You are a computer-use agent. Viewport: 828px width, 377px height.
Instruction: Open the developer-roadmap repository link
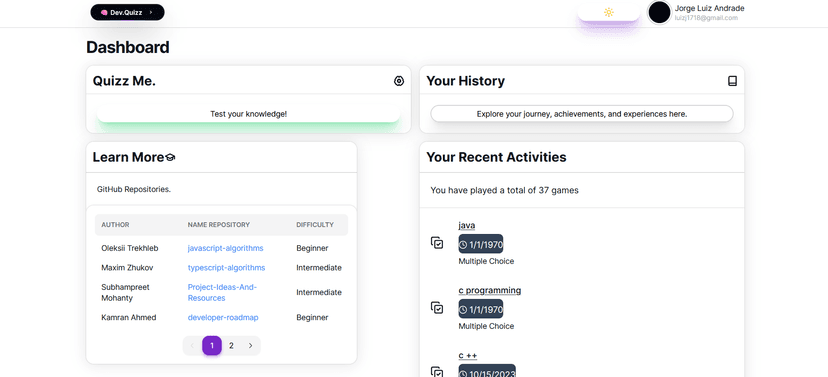click(223, 317)
